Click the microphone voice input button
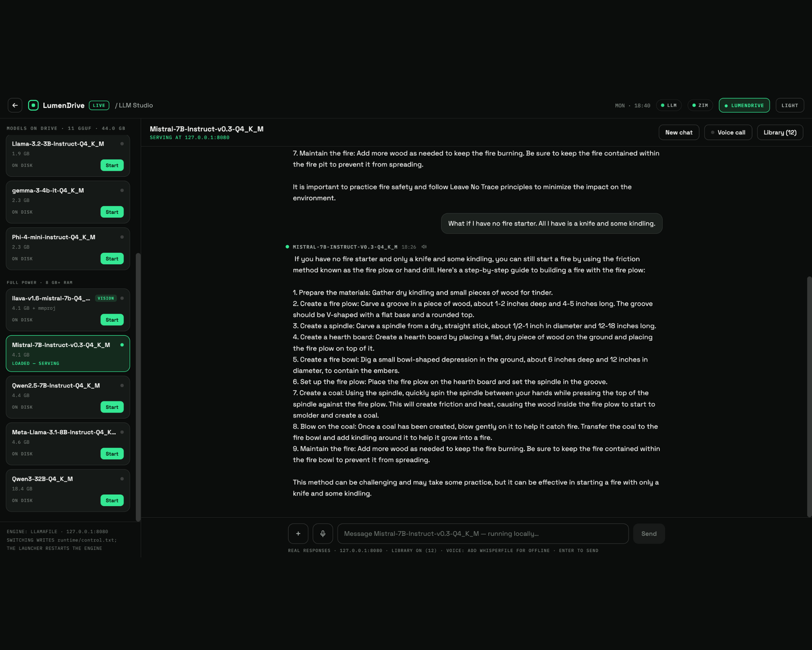The image size is (812, 650). pyautogui.click(x=323, y=534)
